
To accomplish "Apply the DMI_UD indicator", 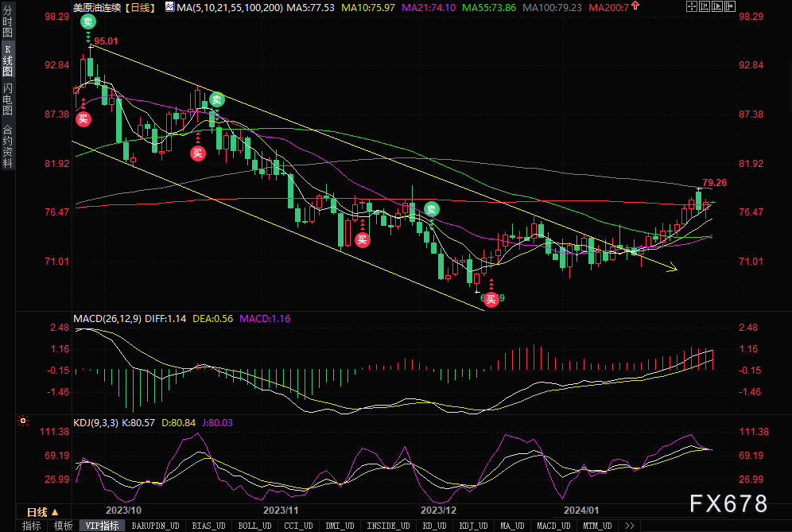I will [340, 526].
